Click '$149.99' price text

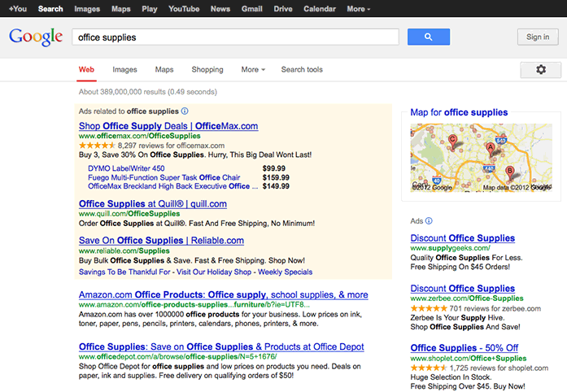click(276, 186)
